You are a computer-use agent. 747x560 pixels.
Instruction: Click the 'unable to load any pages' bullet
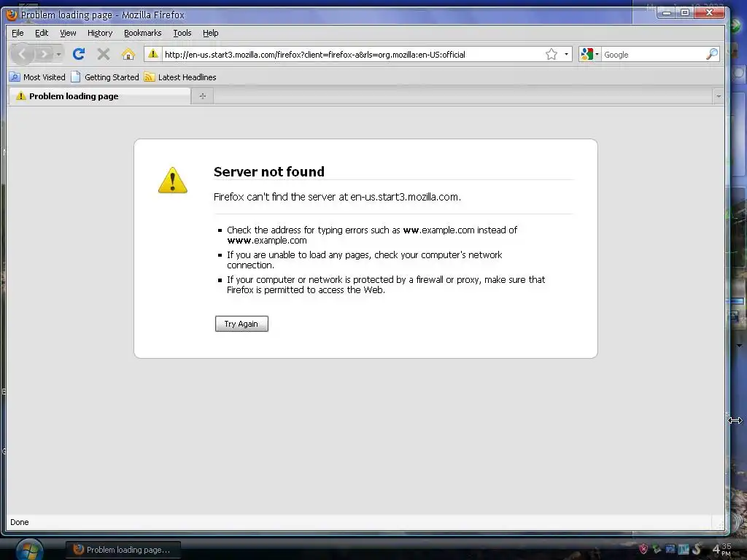tap(365, 260)
